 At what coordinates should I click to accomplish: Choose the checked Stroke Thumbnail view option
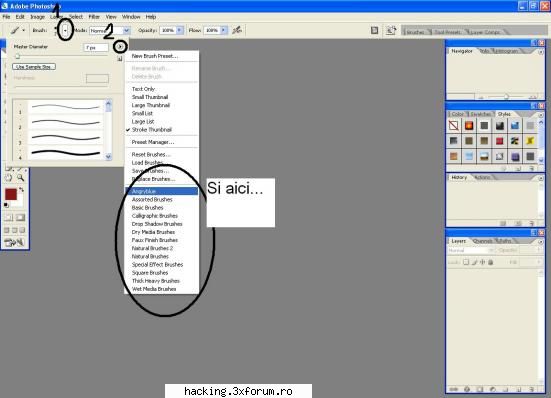[162, 130]
